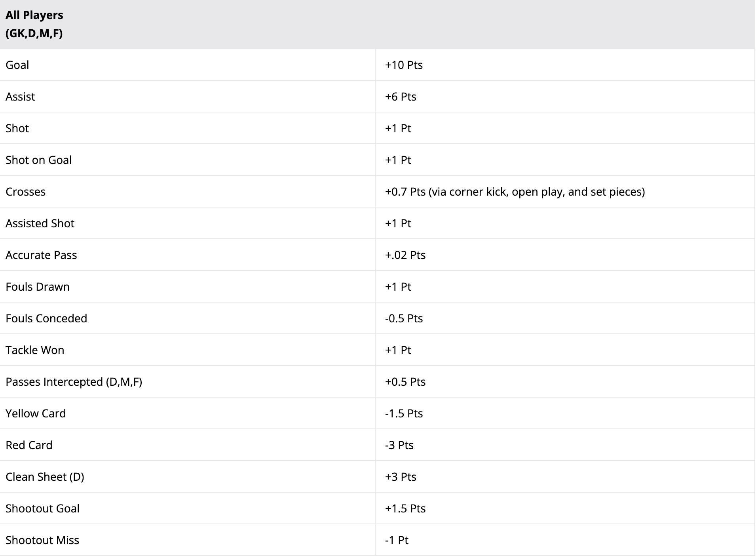Viewport: 756px width, 556px height.
Task: Click the Crosses row label
Action: click(26, 192)
